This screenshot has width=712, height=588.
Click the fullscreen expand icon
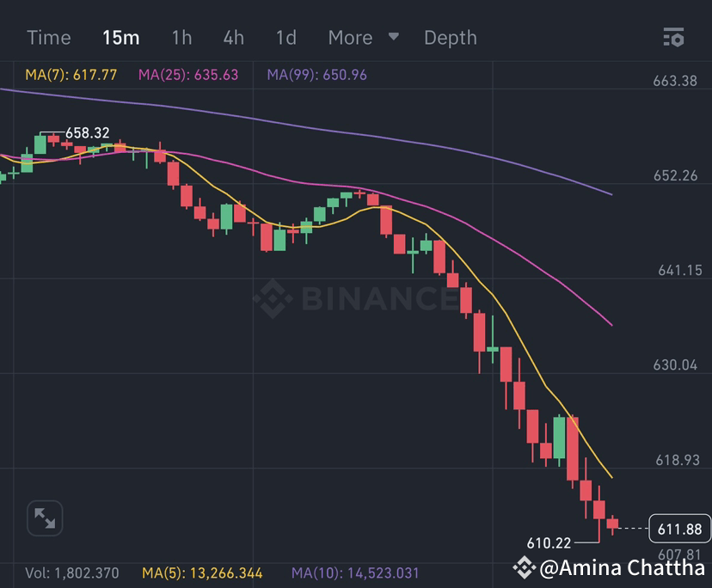click(44, 518)
